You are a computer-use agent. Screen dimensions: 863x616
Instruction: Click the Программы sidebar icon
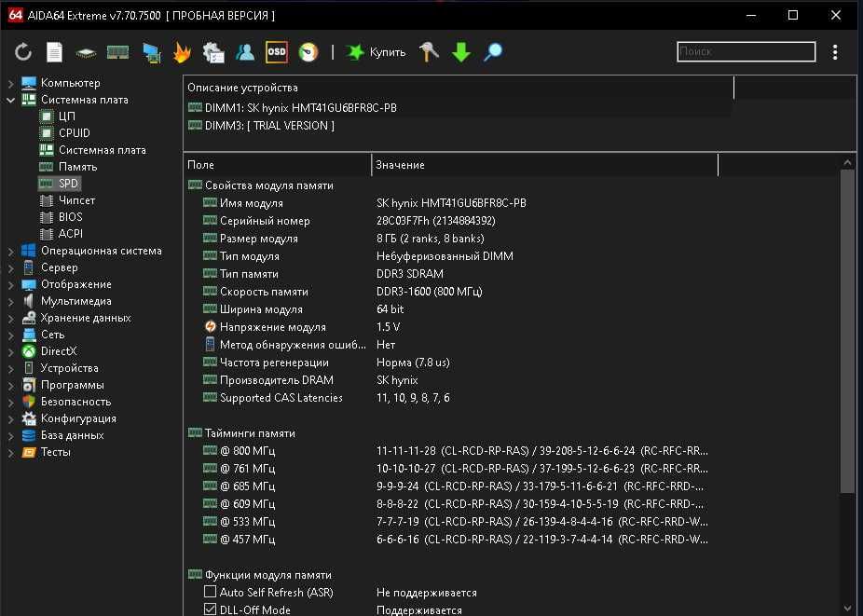click(x=29, y=385)
